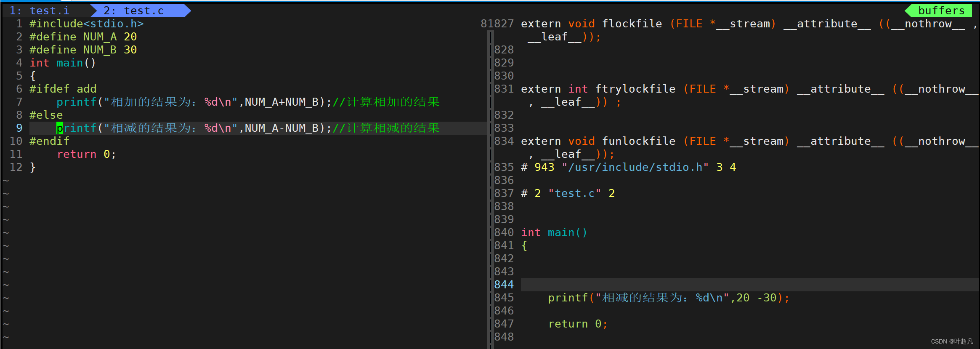Click the # 2 "test.c" 2 line

[x=568, y=193]
